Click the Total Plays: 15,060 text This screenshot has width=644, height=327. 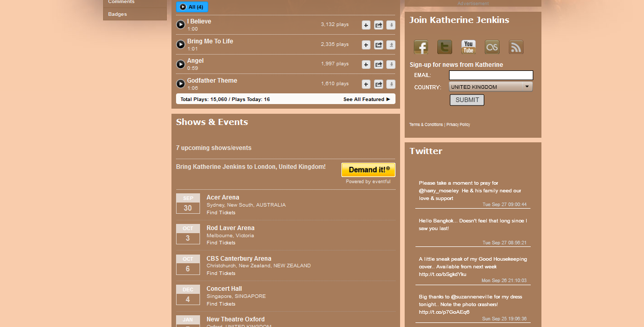pyautogui.click(x=204, y=99)
